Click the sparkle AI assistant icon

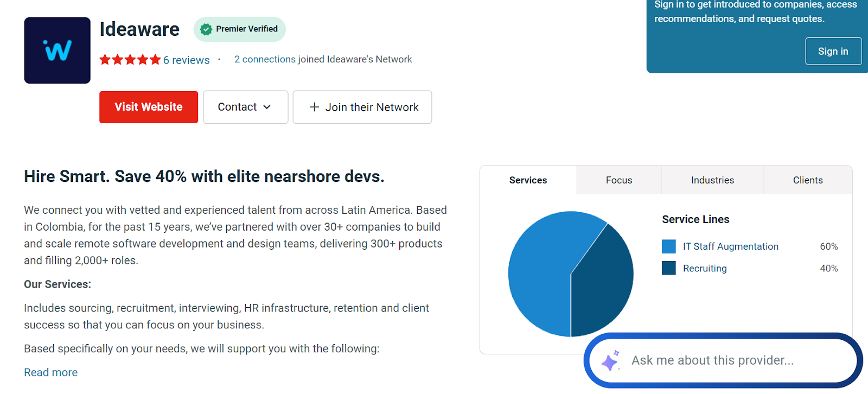pyautogui.click(x=611, y=361)
